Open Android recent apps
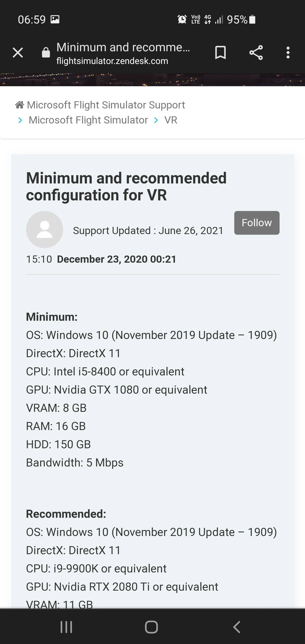 (x=66, y=627)
